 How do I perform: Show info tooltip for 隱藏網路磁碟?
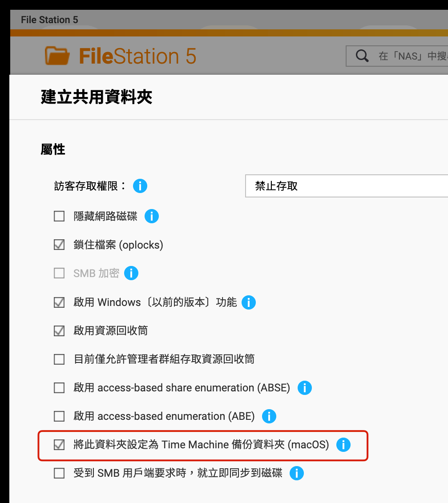pyautogui.click(x=152, y=217)
